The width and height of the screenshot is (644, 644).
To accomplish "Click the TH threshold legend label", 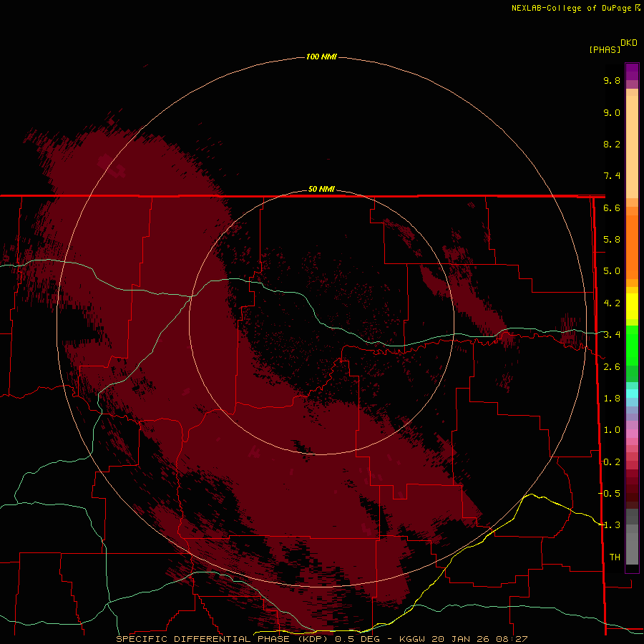I will 615,557.
